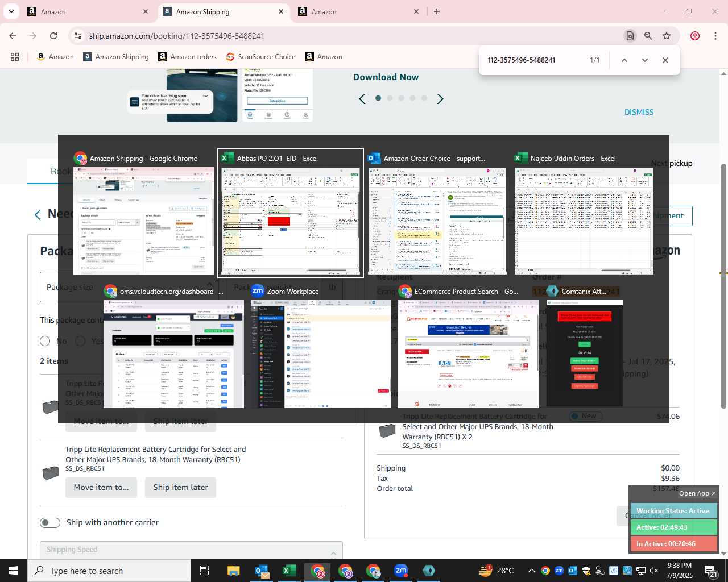Open Chrome tab search dropdown arrow
Viewport: 728px width, 582px height.
11,11
